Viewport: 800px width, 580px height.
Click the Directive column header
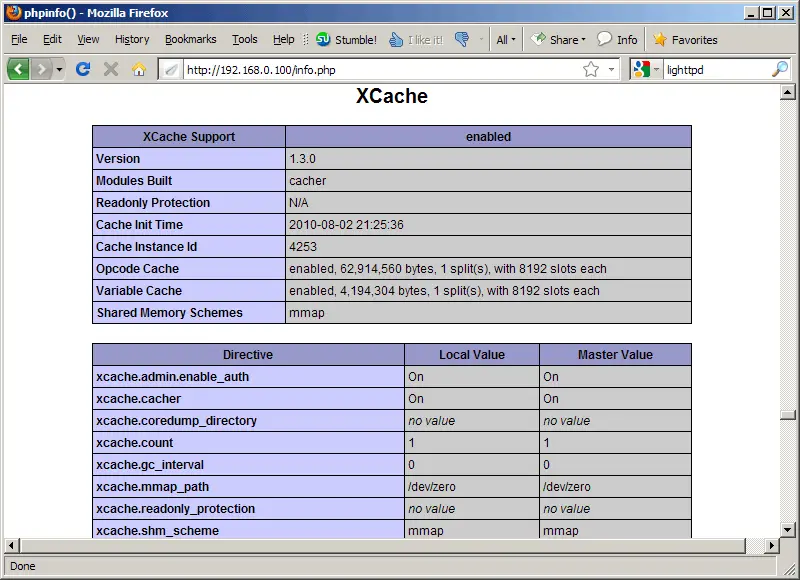[x=248, y=355]
